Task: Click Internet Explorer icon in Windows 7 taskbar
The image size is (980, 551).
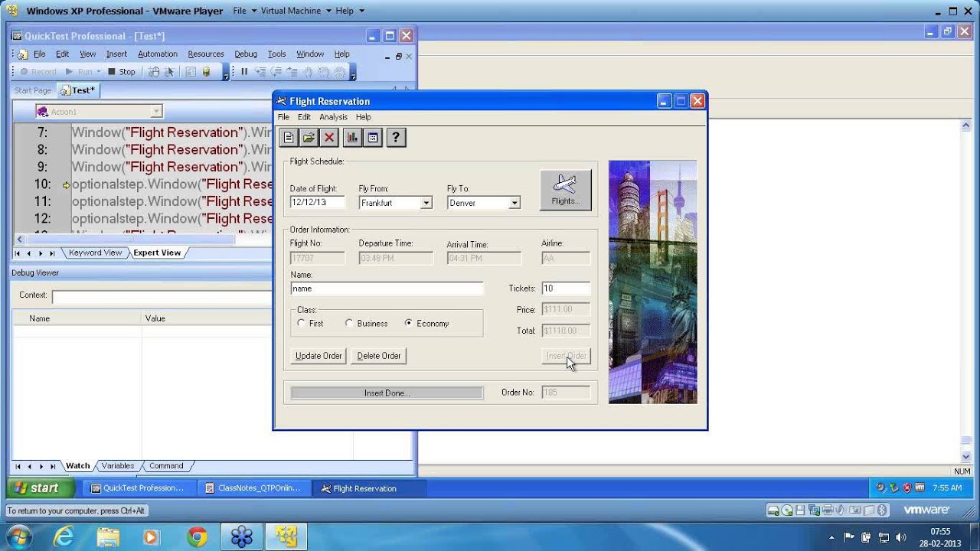Action: (x=63, y=537)
